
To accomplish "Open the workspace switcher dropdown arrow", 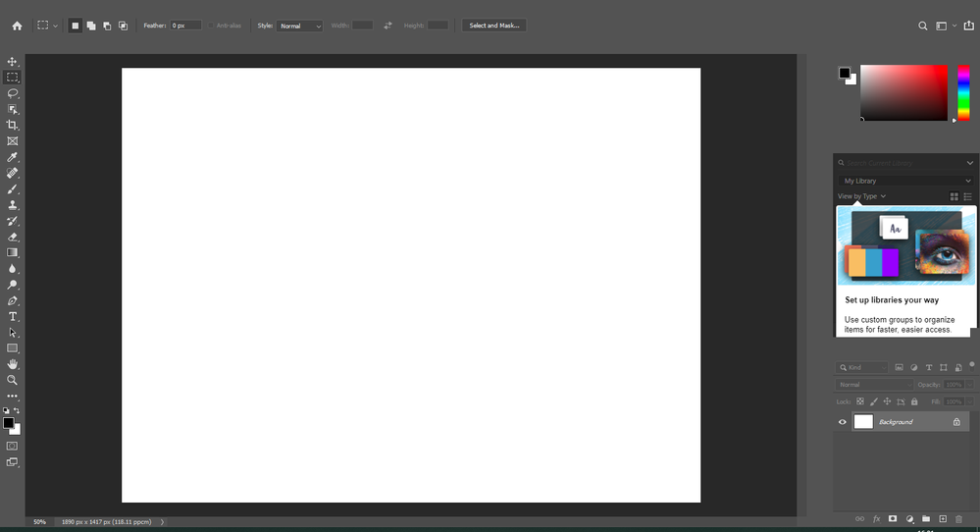I will (954, 26).
